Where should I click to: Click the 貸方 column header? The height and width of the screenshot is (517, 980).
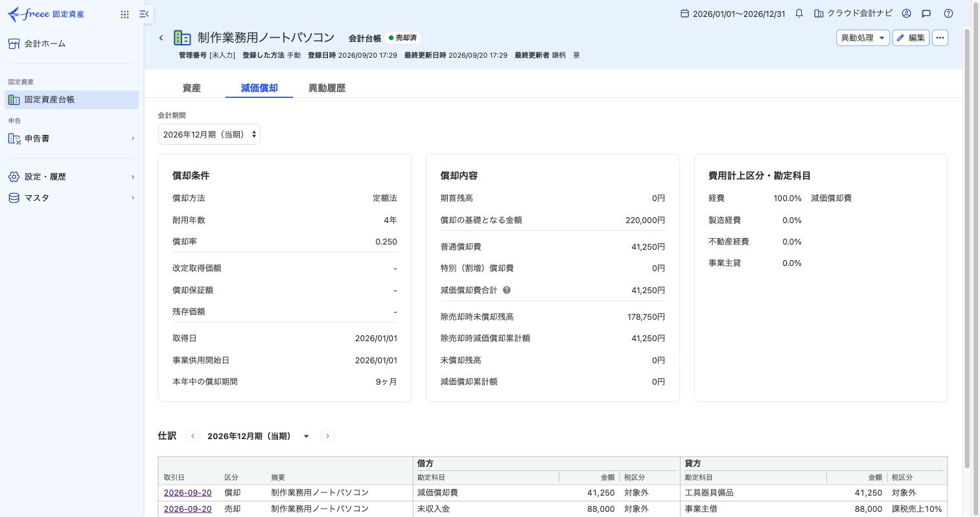click(x=693, y=463)
